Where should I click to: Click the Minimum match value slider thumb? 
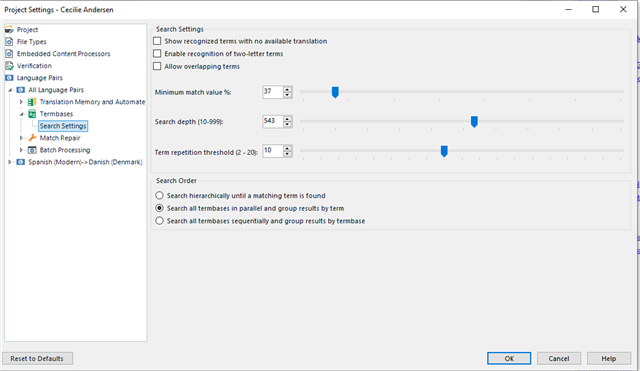coord(335,92)
